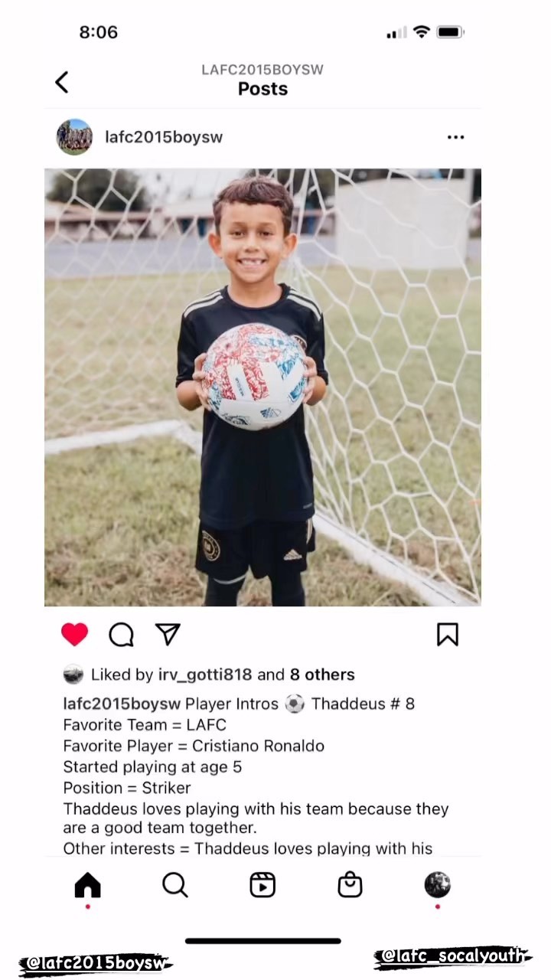Unlike the post with the red heart
This screenshot has width=551, height=980.
pyautogui.click(x=75, y=634)
